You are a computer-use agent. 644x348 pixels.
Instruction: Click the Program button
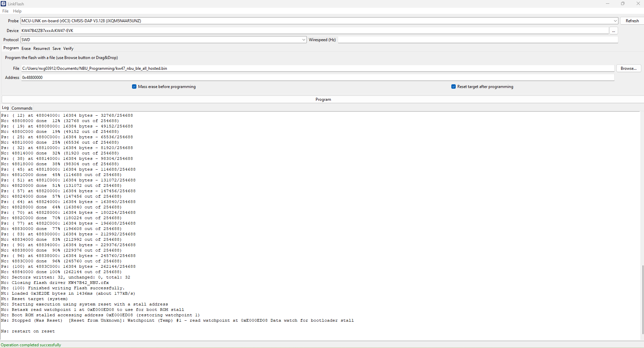(323, 99)
